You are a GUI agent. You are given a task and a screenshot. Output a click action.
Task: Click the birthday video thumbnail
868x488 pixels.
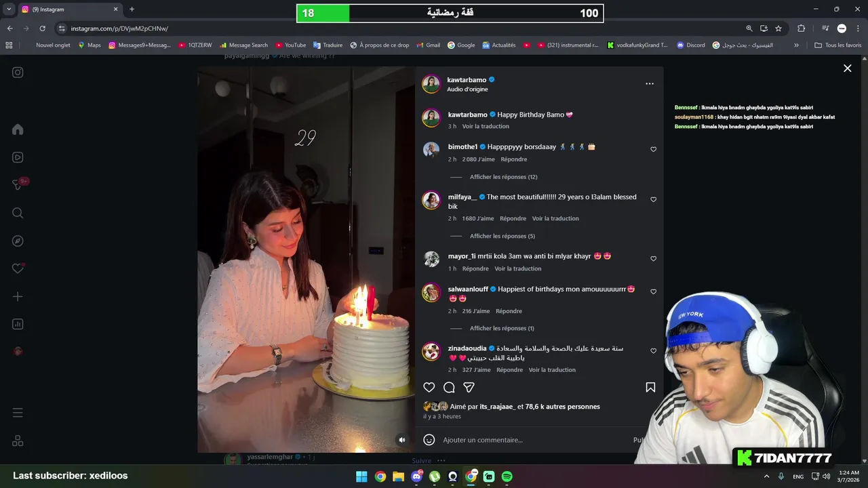click(x=306, y=260)
